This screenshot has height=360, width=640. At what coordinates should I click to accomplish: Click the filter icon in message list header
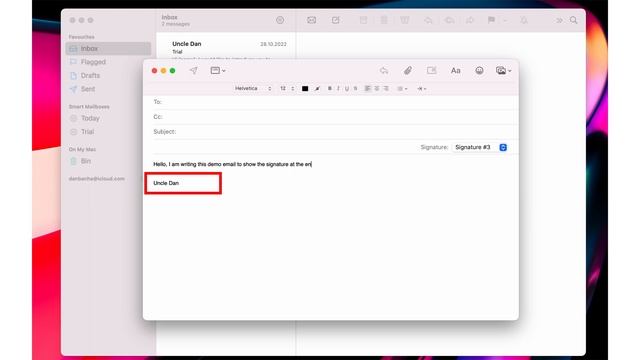pyautogui.click(x=280, y=20)
